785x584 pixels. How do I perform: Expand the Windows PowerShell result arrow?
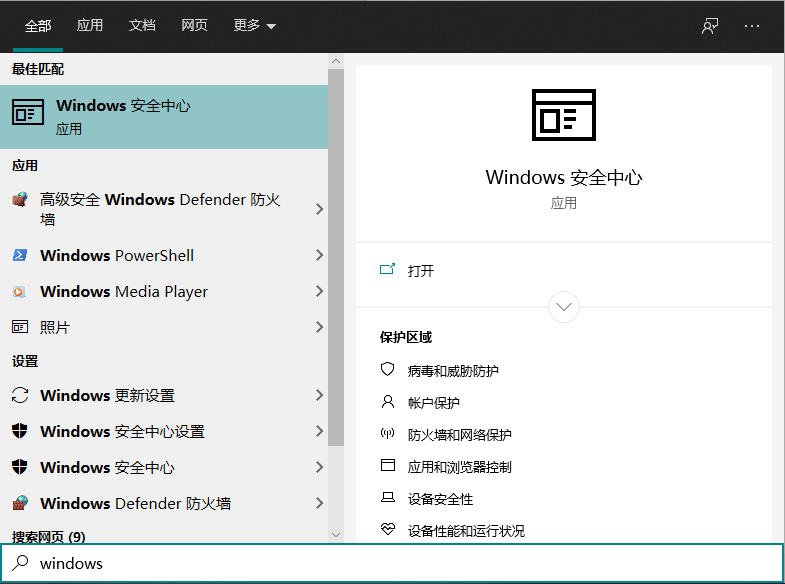click(319, 255)
